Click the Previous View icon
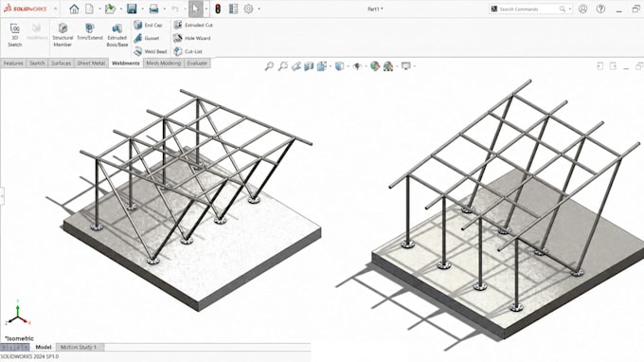 pyautogui.click(x=295, y=65)
